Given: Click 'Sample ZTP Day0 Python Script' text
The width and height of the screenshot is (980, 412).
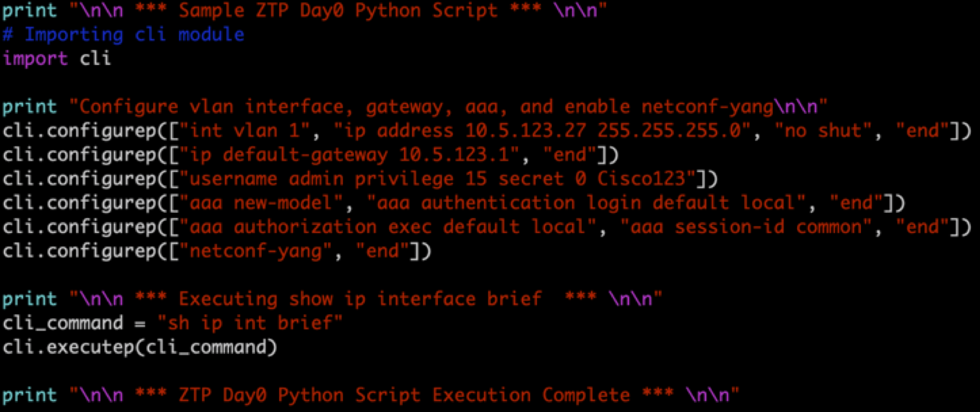Looking at the screenshot, I should coord(338,11).
